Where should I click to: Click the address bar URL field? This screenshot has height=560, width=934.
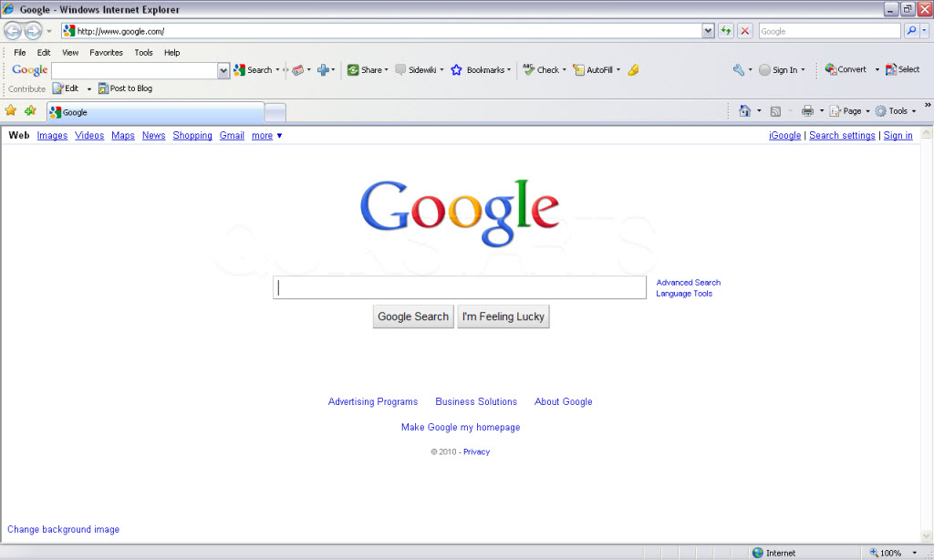click(381, 31)
